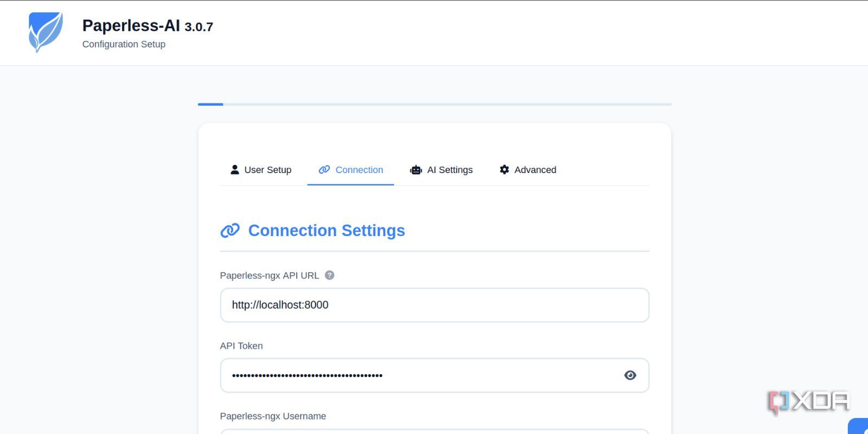Click the API Token field label
Image resolution: width=868 pixels, height=434 pixels.
click(241, 346)
